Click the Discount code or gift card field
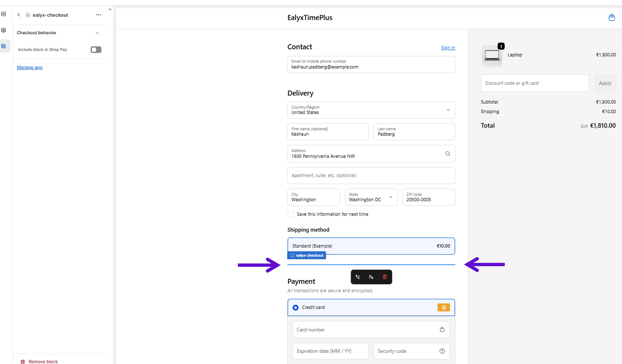 (x=535, y=83)
